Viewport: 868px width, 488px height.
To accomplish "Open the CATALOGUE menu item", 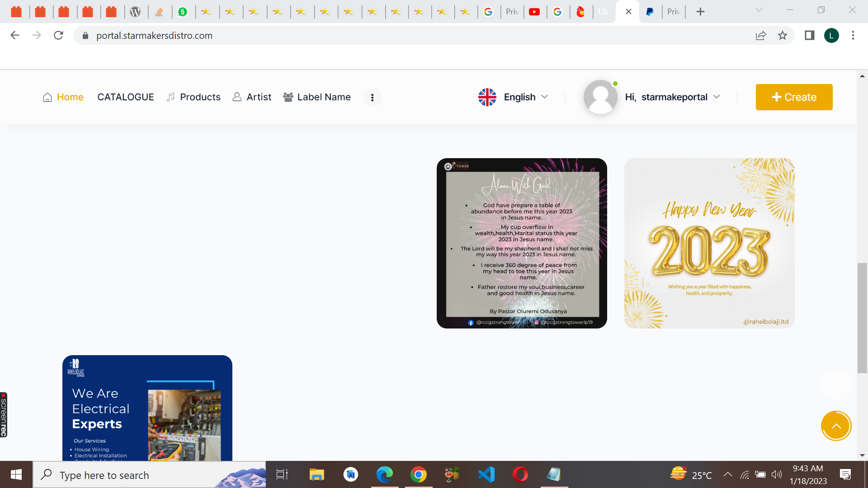I will tap(126, 97).
